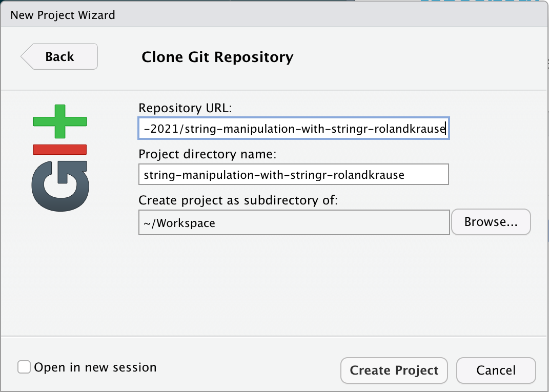Image resolution: width=549 pixels, height=392 pixels.
Task: Click the red minus bar on Git logo
Action: pyautogui.click(x=60, y=149)
